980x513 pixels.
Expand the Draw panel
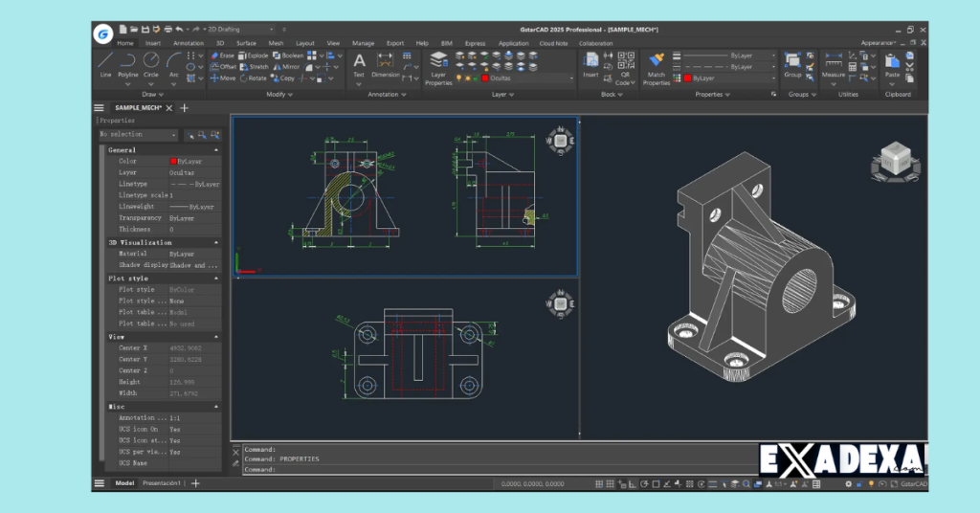[152, 95]
